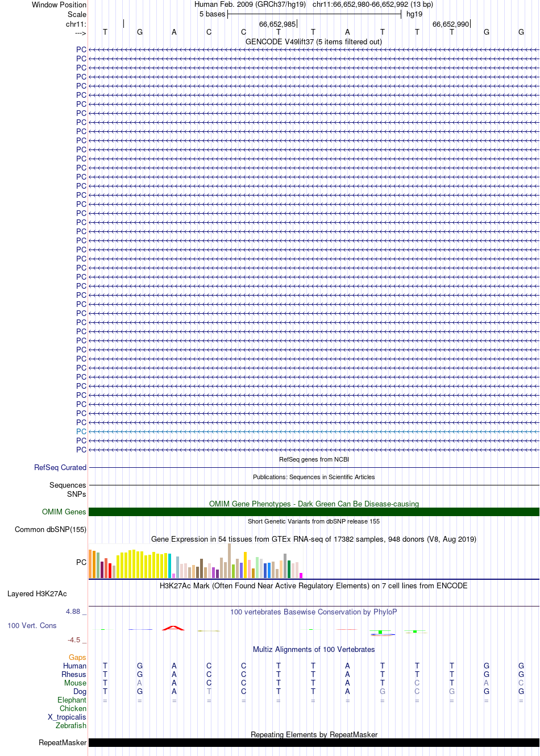Click the GTEx tissue expression bar chart
540x756 pixels.
[x=196, y=562]
